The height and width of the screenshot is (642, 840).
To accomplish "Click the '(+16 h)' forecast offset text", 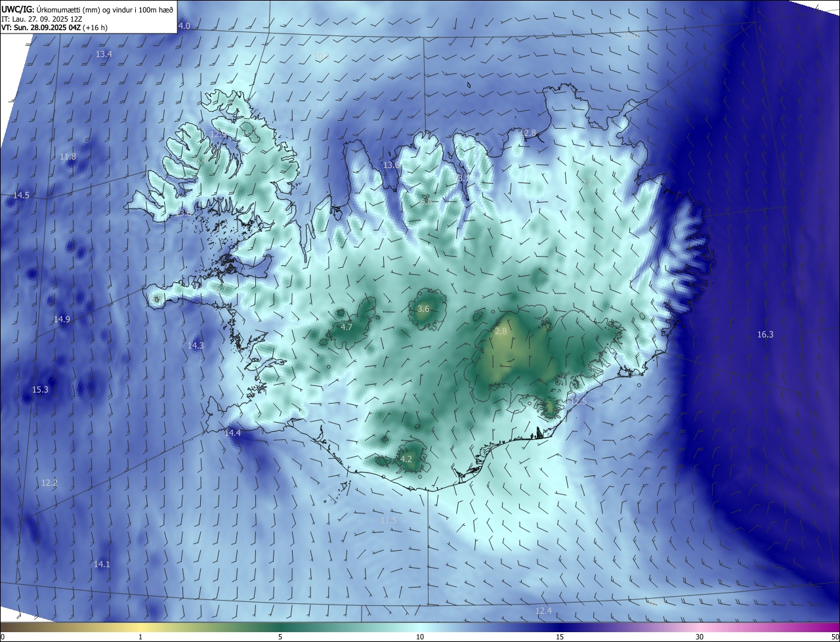I will pos(95,28).
